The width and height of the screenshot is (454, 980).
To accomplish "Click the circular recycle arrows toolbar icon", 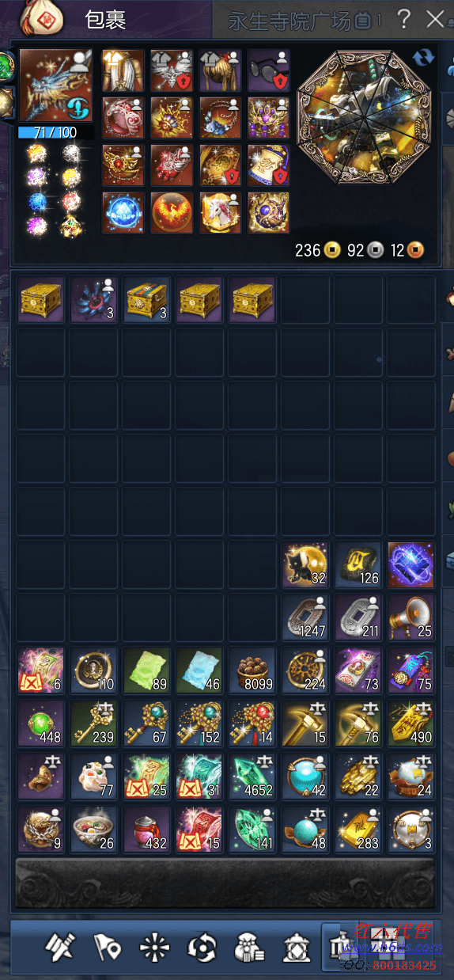I will pyautogui.click(x=201, y=947).
